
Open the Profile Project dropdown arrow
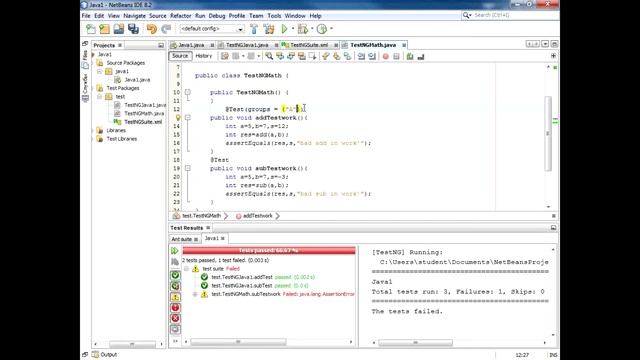coord(331,29)
